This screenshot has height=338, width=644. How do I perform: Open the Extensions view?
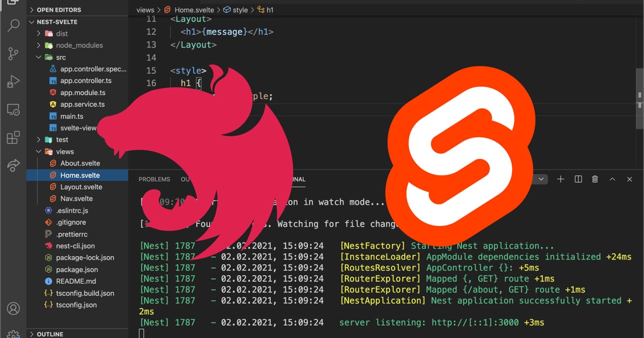13,137
